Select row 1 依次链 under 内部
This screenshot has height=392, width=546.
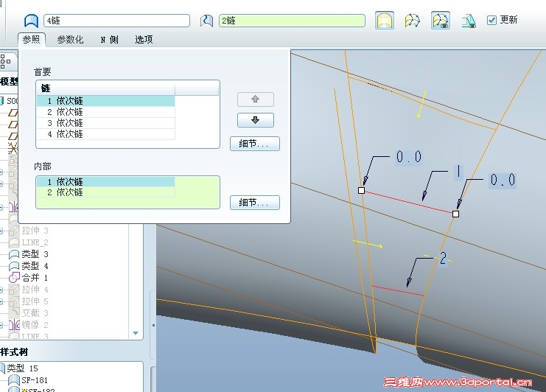tap(106, 182)
